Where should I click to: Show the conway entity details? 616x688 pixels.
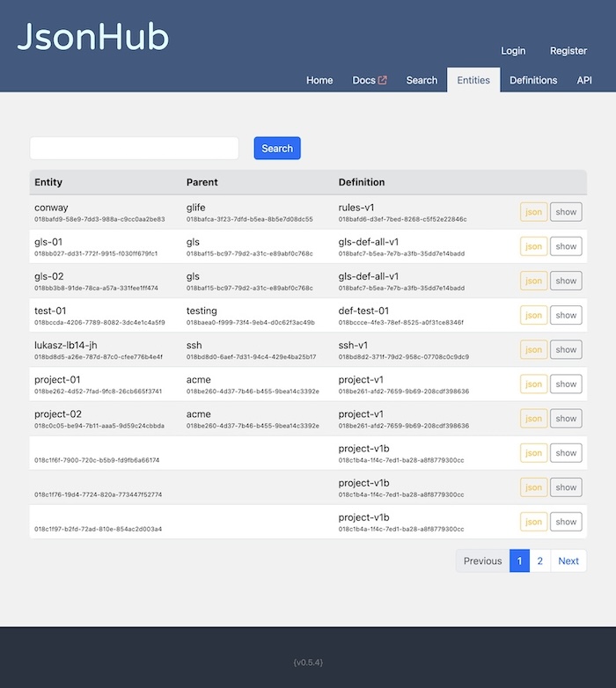[566, 212]
